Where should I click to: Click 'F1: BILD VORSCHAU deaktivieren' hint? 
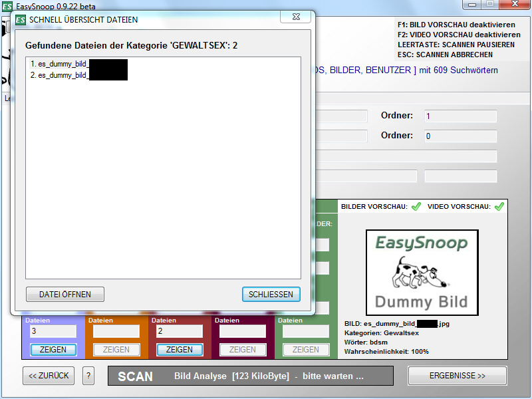(x=456, y=25)
